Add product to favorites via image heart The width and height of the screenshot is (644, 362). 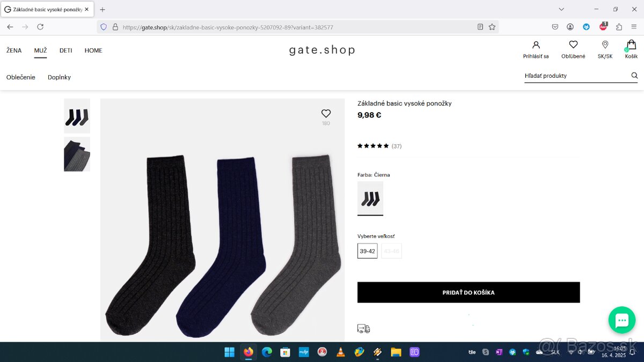(x=326, y=114)
